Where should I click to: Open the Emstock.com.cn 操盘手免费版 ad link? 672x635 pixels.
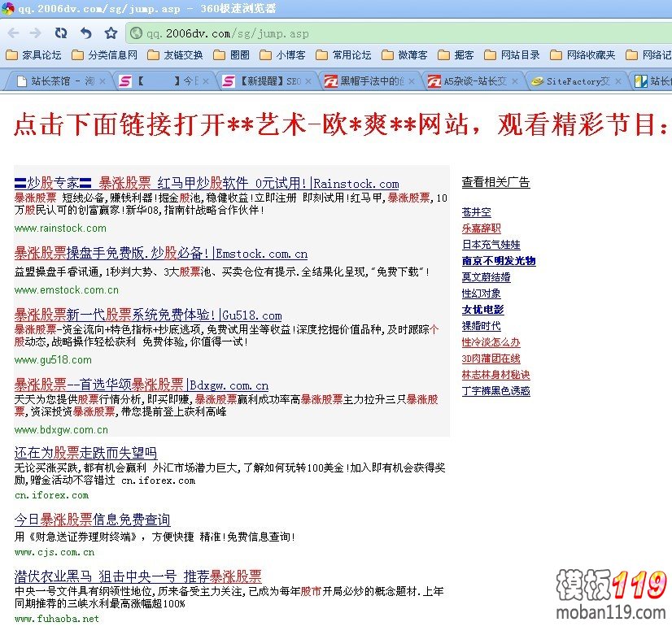pos(161,254)
